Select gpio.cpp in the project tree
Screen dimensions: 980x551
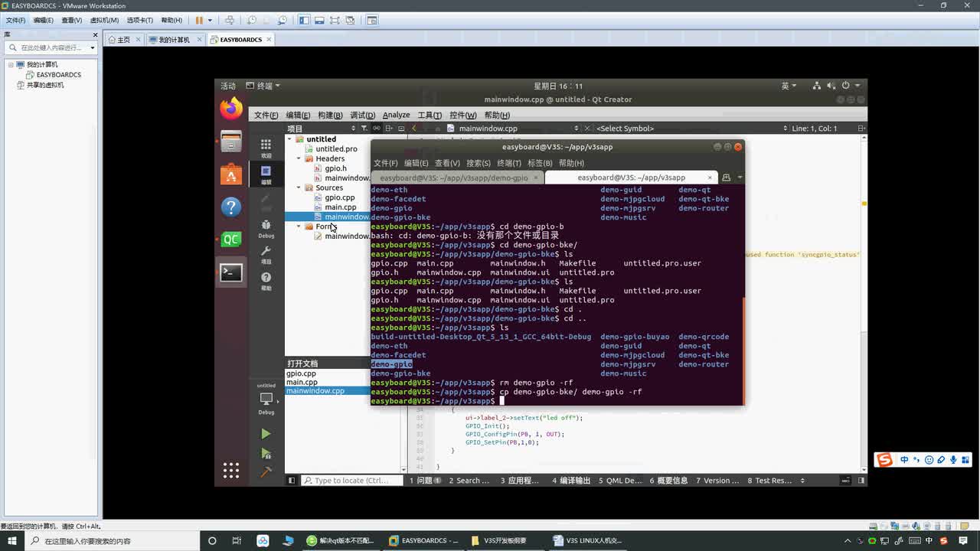pyautogui.click(x=339, y=197)
